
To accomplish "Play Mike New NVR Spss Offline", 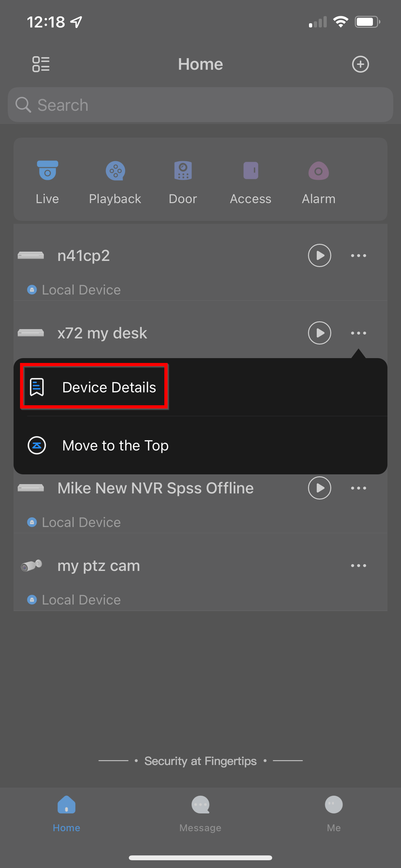I will 319,488.
